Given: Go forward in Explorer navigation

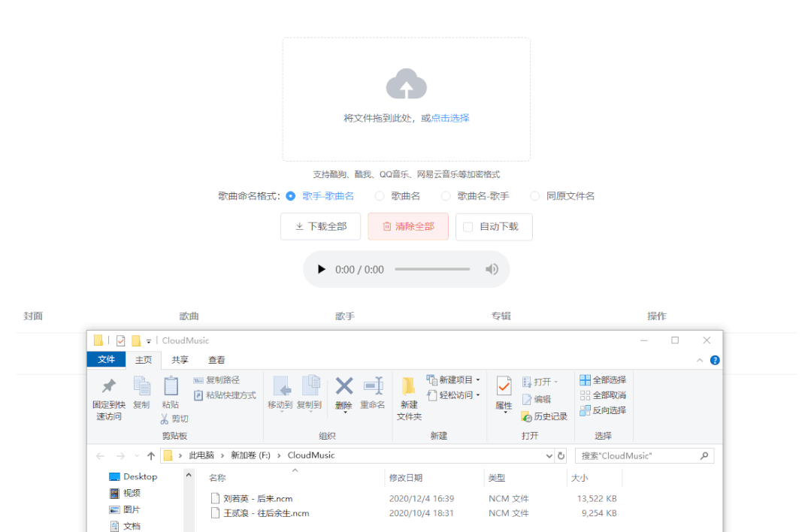Looking at the screenshot, I should (x=120, y=456).
